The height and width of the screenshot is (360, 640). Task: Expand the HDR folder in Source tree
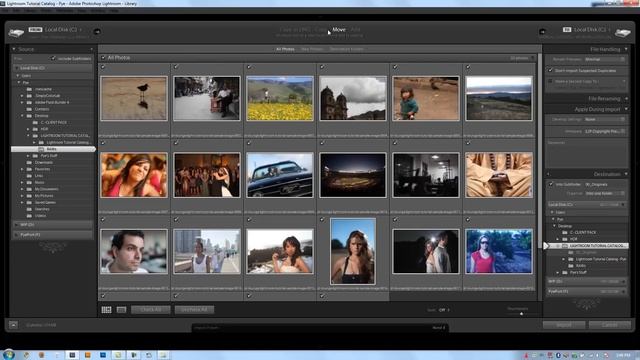point(28,129)
